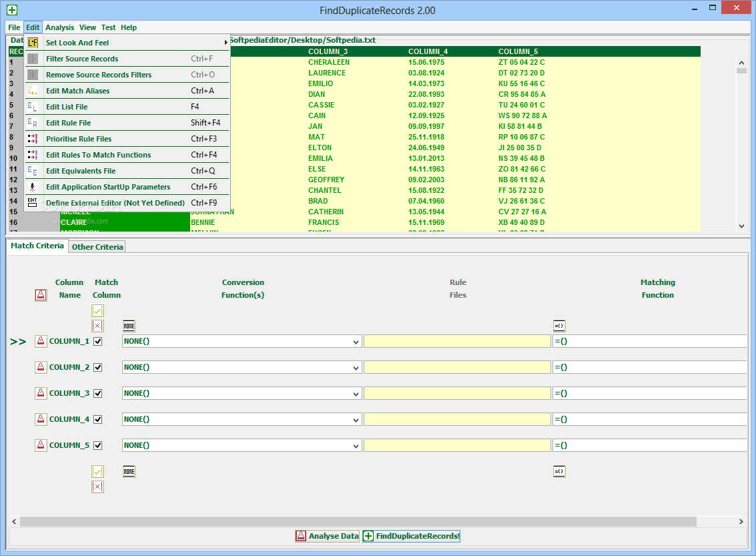This screenshot has height=556, width=756.
Task: Open COLUMN_4 conversion function dropdown
Action: (356, 420)
